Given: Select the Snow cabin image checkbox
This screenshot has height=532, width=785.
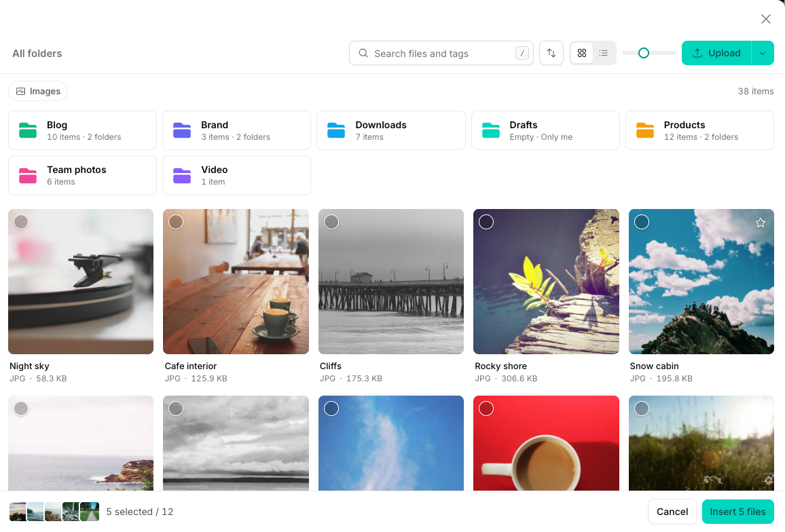Looking at the screenshot, I should pyautogui.click(x=642, y=222).
